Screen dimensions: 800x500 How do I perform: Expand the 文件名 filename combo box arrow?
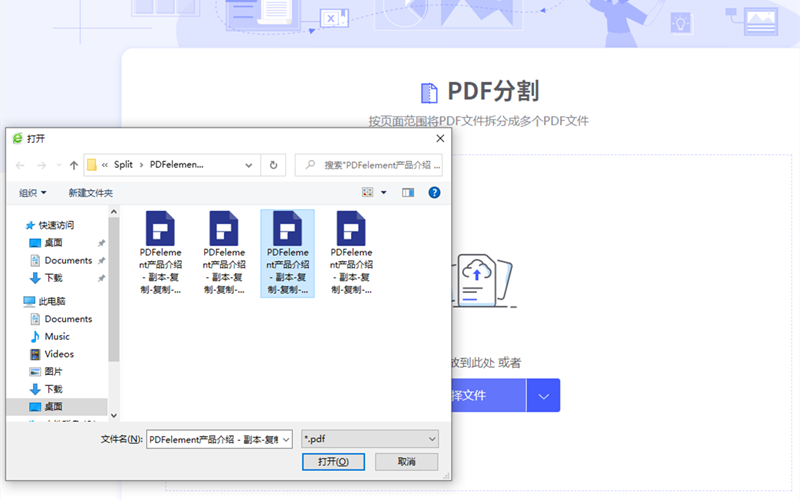point(286,439)
